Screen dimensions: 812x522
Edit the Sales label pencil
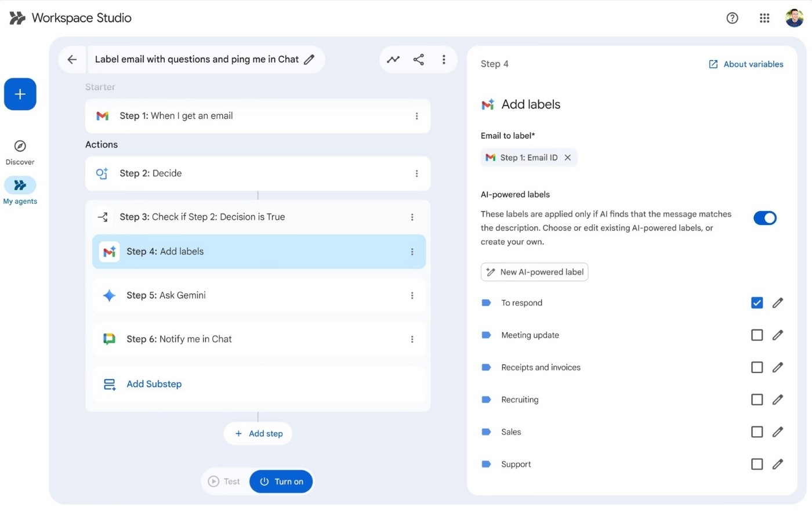click(x=778, y=432)
